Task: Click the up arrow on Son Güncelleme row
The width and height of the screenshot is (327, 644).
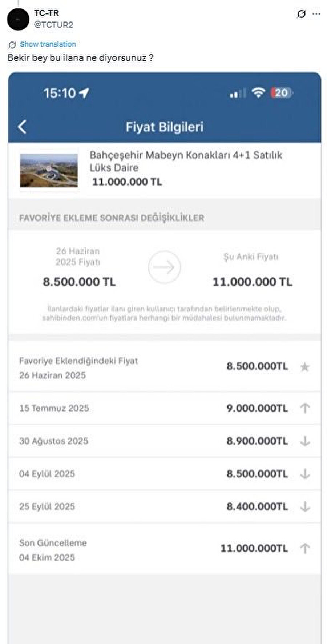Action: (x=305, y=548)
